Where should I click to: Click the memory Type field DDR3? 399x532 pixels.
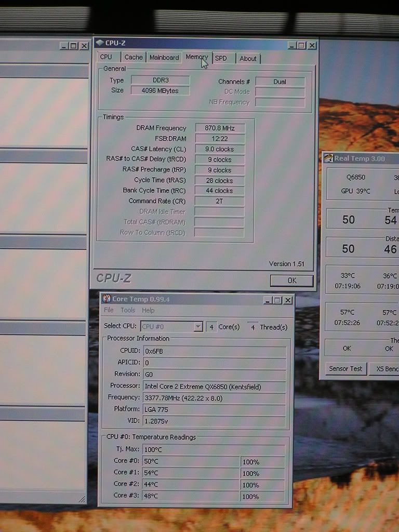[x=161, y=80]
